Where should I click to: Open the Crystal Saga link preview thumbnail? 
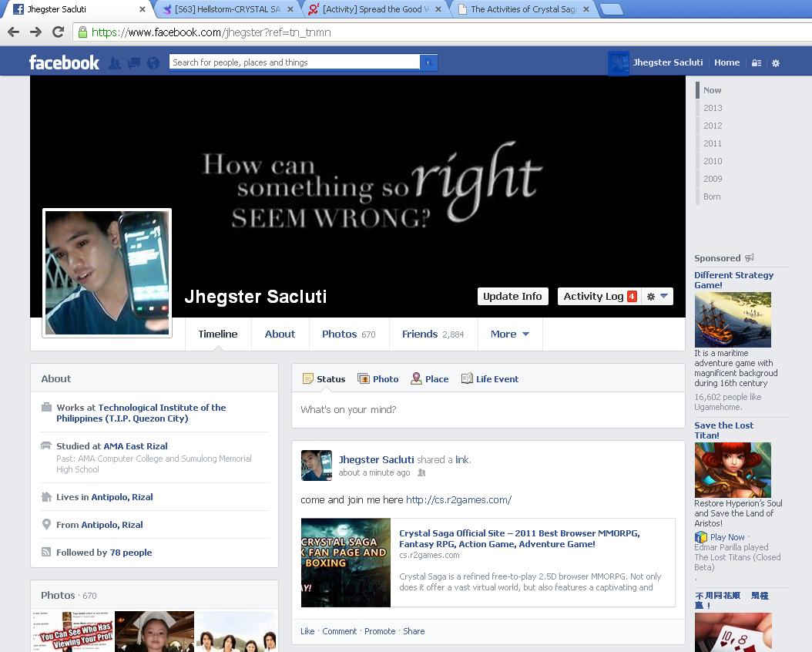coord(346,563)
